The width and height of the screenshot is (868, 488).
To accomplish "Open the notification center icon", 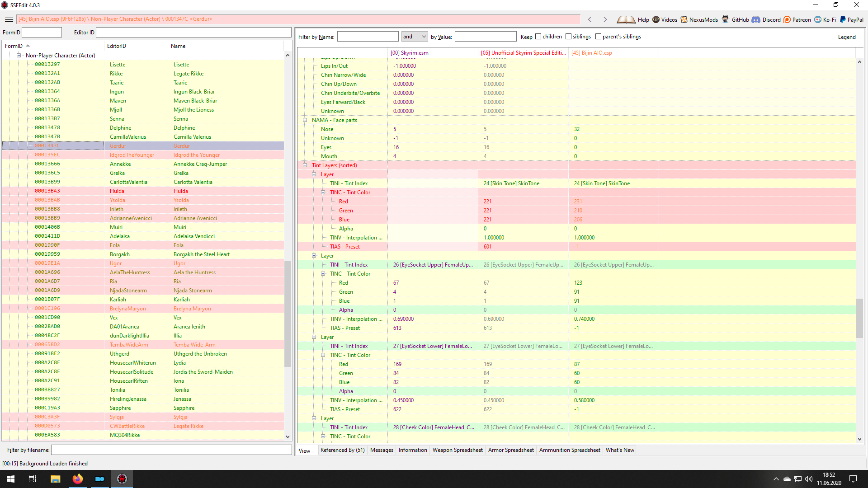I will tap(853, 479).
